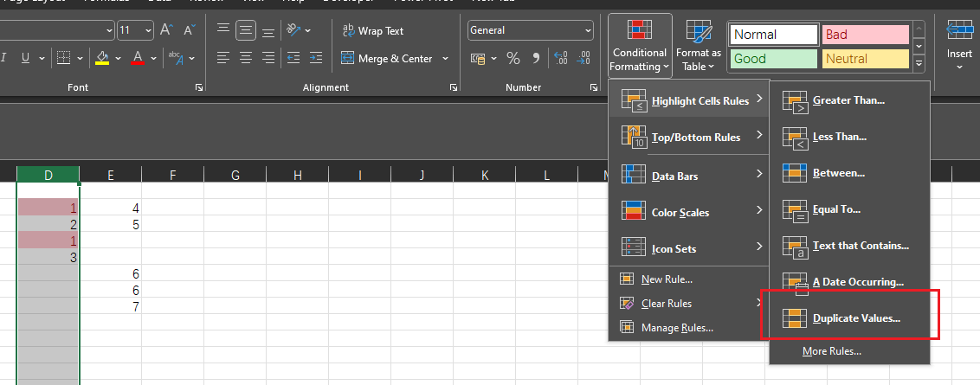980x385 pixels.
Task: Expand the cell styles gallery More arrow
Action: click(919, 64)
